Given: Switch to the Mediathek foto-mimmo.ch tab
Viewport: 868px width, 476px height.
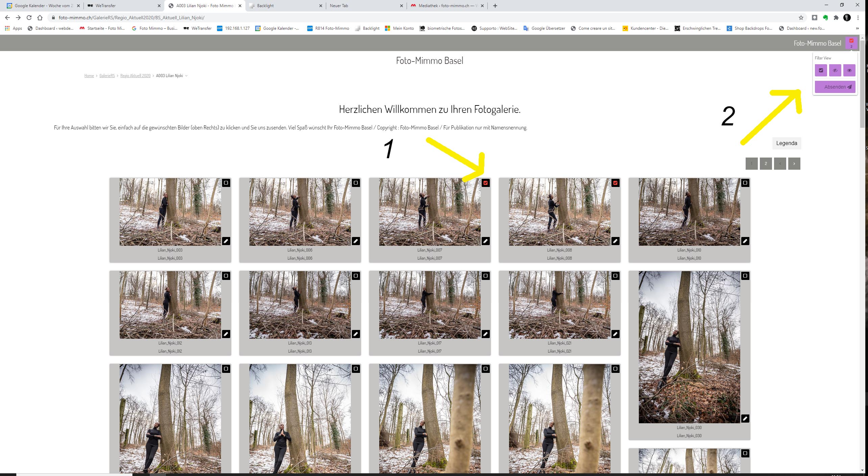Looking at the screenshot, I should (x=446, y=6).
